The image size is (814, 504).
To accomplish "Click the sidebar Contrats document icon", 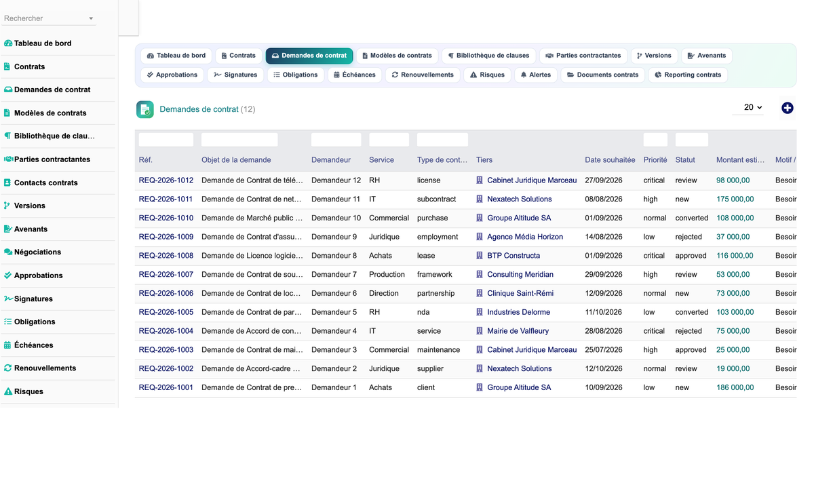I will [x=7, y=66].
